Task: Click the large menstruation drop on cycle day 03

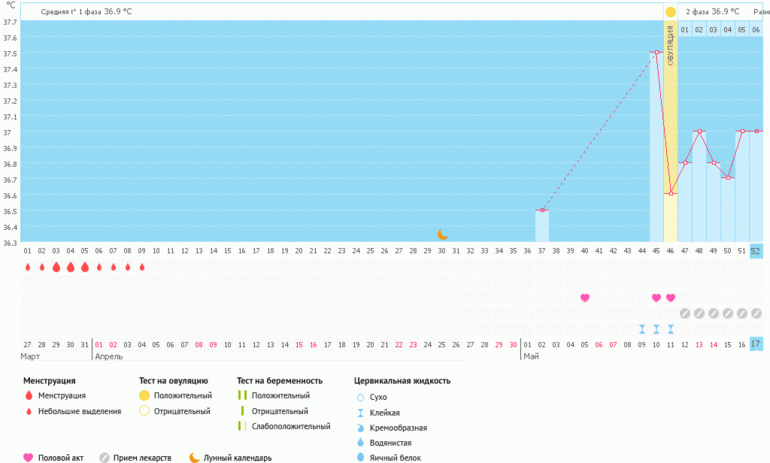Action: [x=56, y=267]
